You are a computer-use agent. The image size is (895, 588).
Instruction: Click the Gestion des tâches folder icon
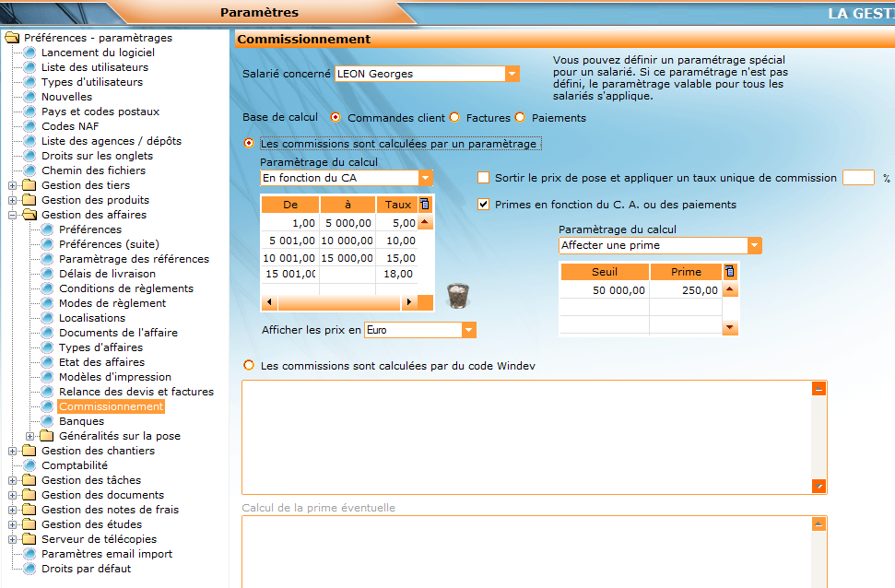[x=29, y=480]
